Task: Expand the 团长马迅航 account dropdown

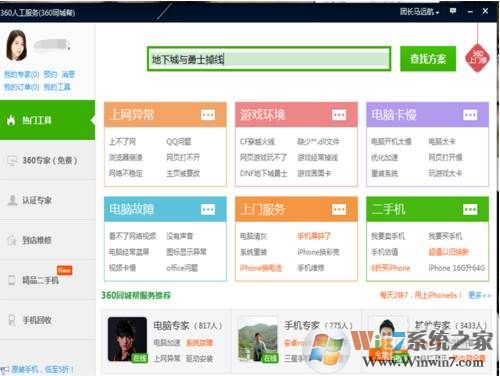Action: 419,12
